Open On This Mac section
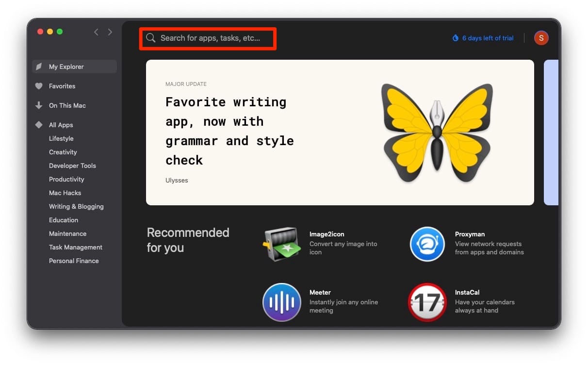Viewport: 588px width, 365px height. click(67, 105)
